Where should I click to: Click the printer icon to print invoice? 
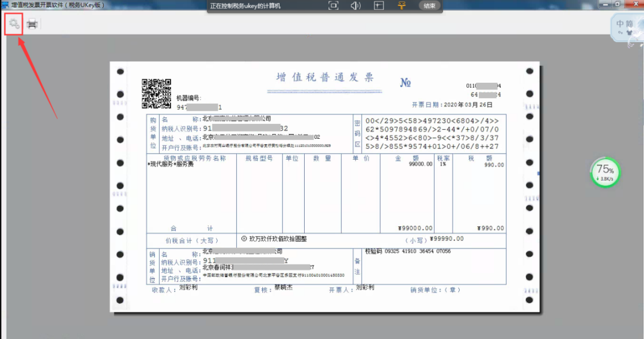point(32,24)
